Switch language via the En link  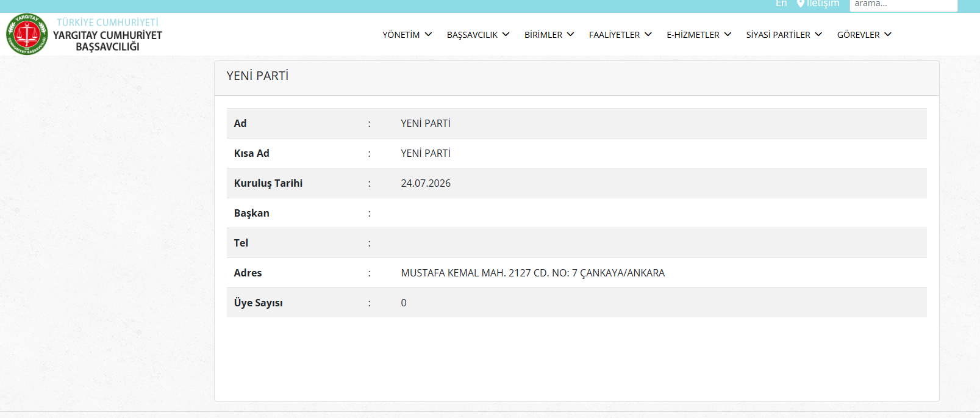pyautogui.click(x=781, y=3)
